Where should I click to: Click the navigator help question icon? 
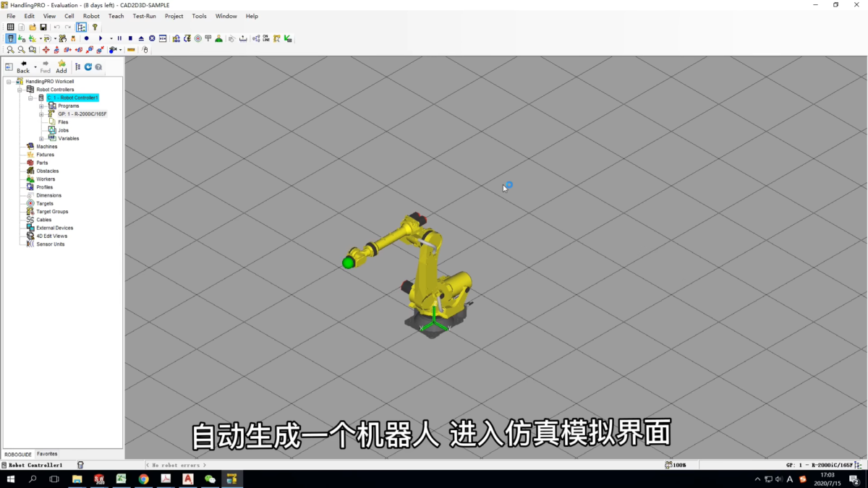pyautogui.click(x=98, y=67)
